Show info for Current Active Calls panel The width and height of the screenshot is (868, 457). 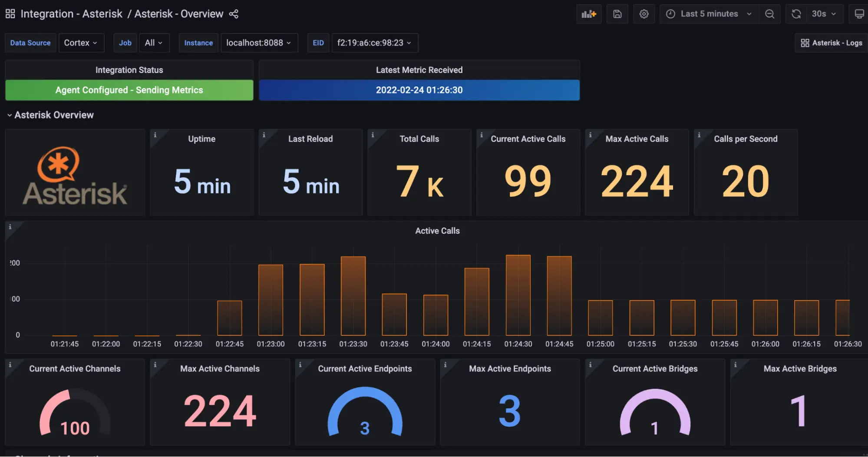tap(481, 135)
